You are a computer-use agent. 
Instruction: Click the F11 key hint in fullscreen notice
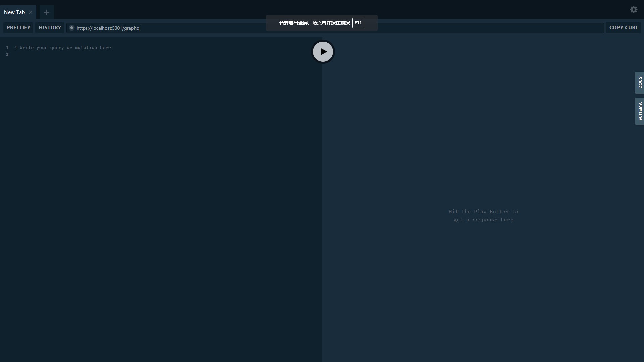358,23
